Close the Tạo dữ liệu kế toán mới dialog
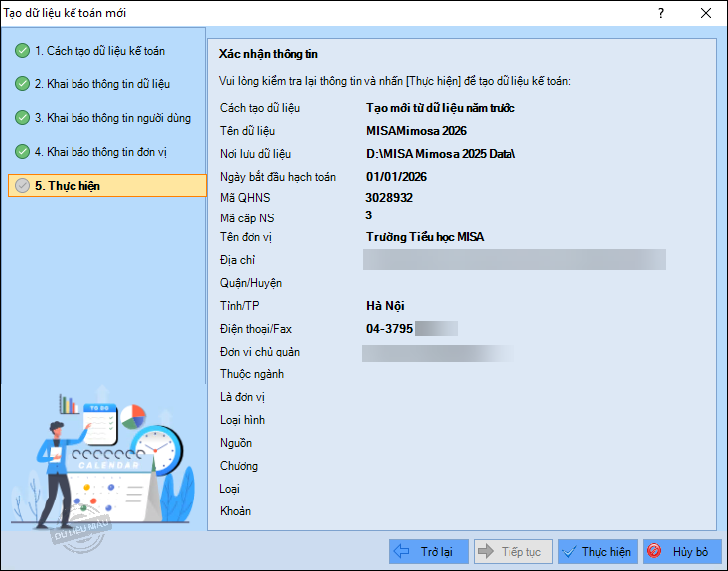 coord(705,13)
